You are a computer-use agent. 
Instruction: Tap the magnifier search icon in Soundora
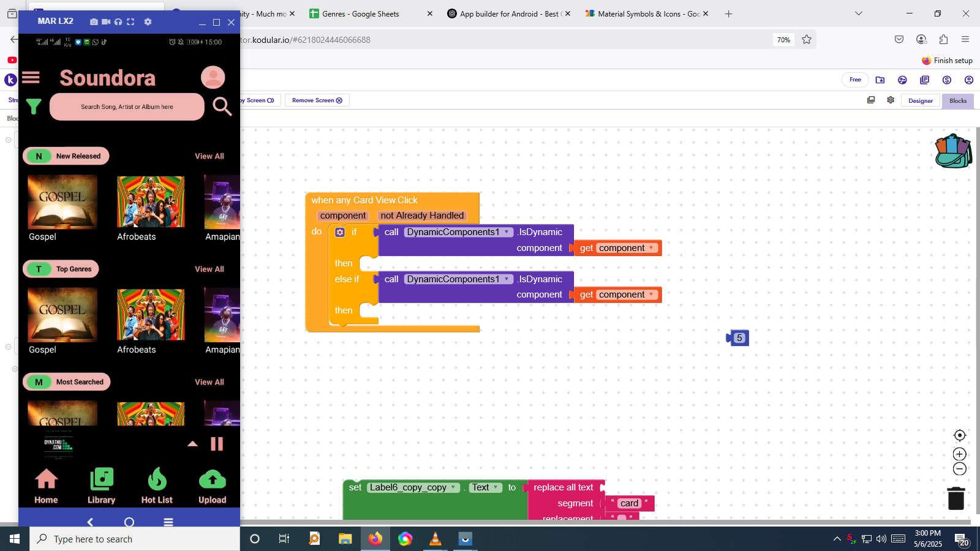tap(222, 107)
